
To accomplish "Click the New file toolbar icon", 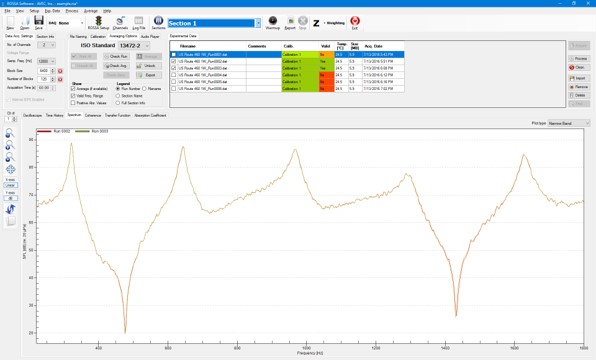I will tap(10, 23).
